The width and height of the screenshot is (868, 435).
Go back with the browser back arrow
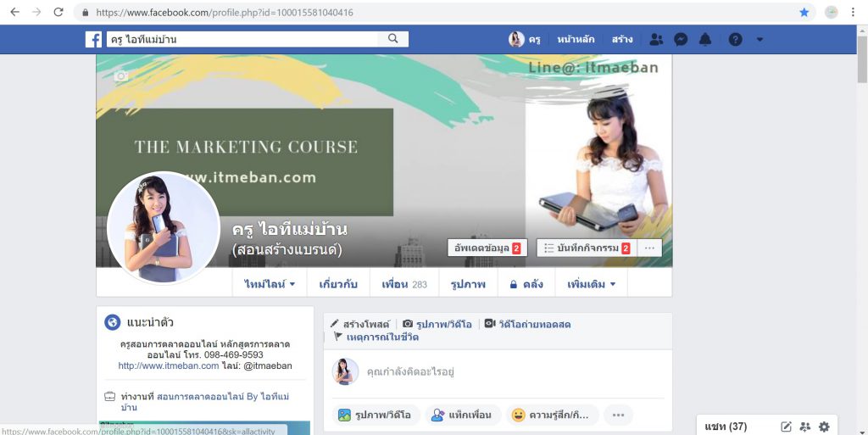pos(15,12)
